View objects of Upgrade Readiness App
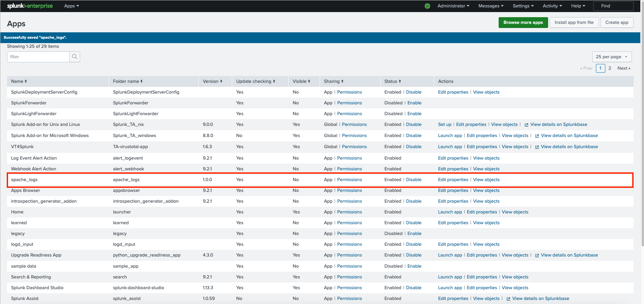The width and height of the screenshot is (644, 304). (x=515, y=255)
